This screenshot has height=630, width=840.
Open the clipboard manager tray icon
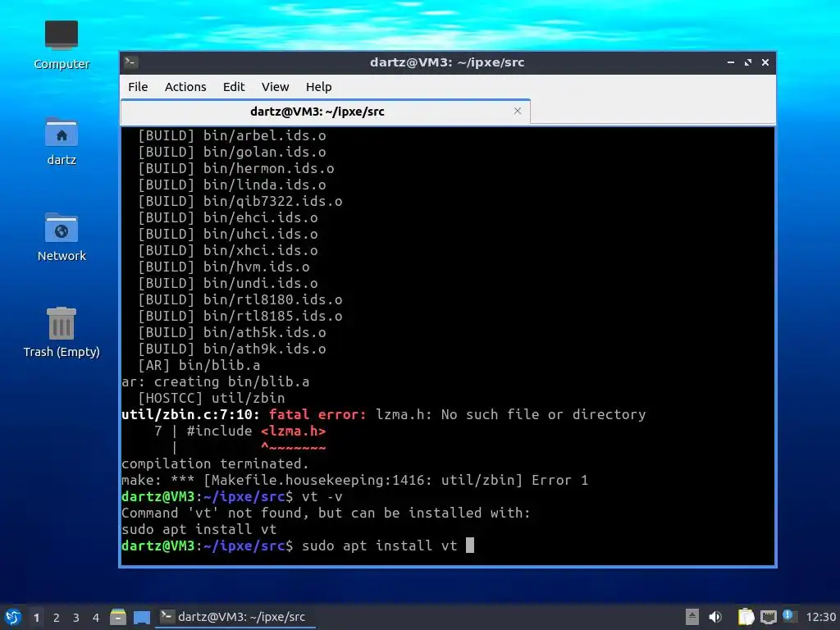pos(746,617)
